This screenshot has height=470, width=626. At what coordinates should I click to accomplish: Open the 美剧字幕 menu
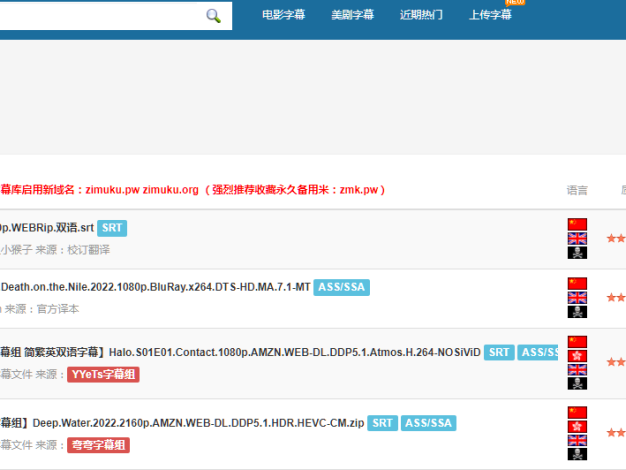click(x=353, y=15)
